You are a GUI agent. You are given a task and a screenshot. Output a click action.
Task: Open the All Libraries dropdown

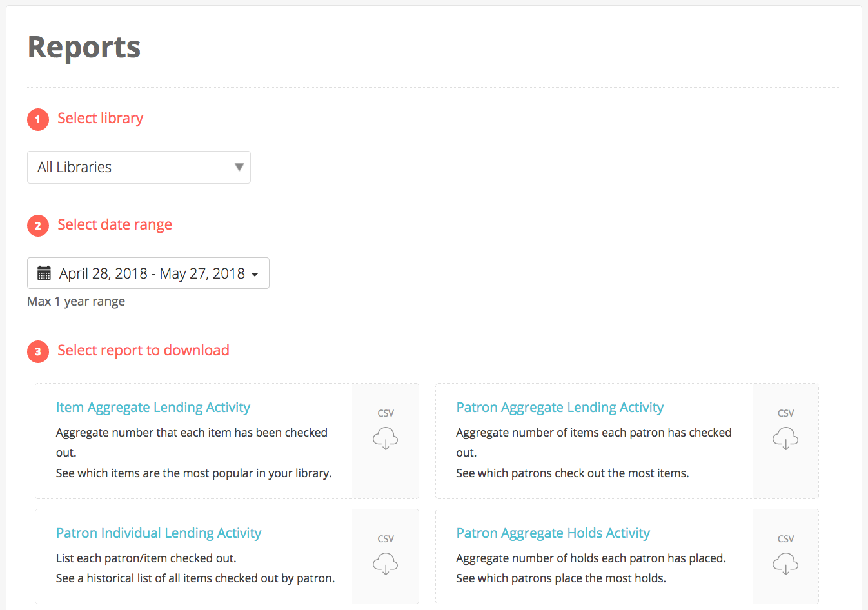click(129, 168)
